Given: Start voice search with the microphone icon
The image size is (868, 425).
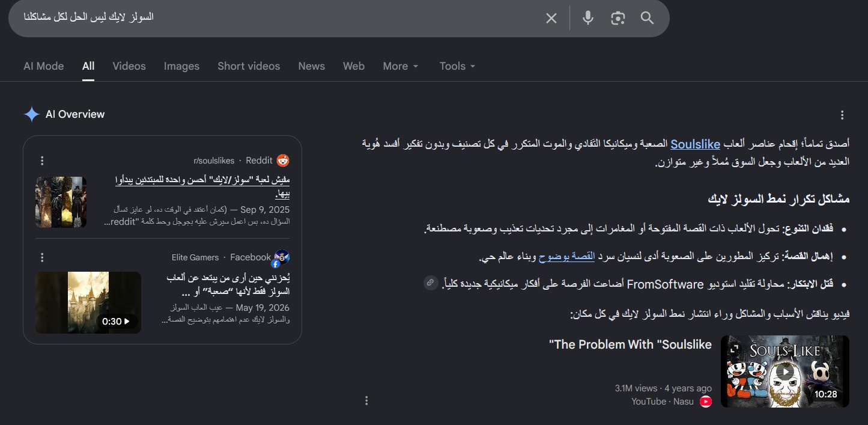Looking at the screenshot, I should pos(588,18).
